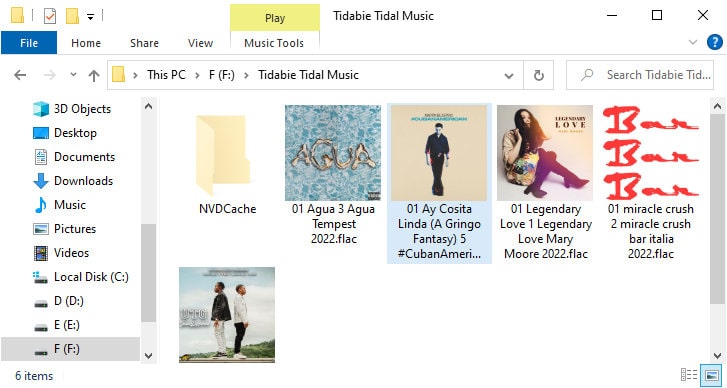727x388 pixels.
Task: Go back with the Back arrow
Action: [x=20, y=75]
